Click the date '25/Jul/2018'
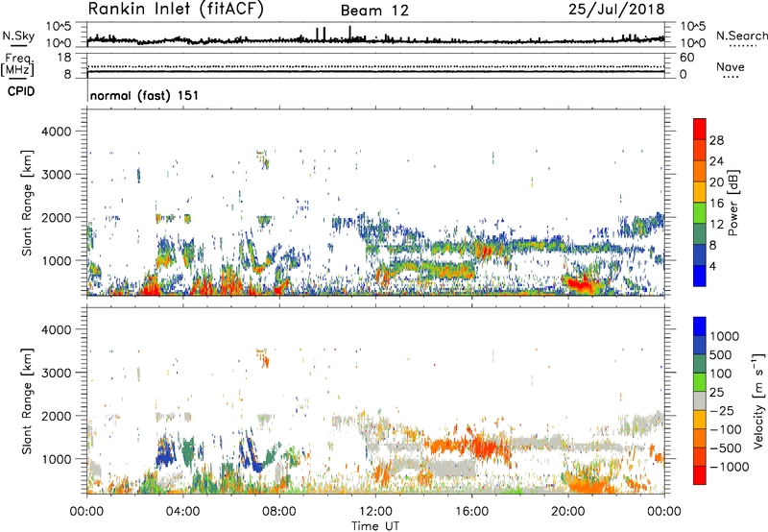This screenshot has height=532, width=768. click(x=616, y=10)
